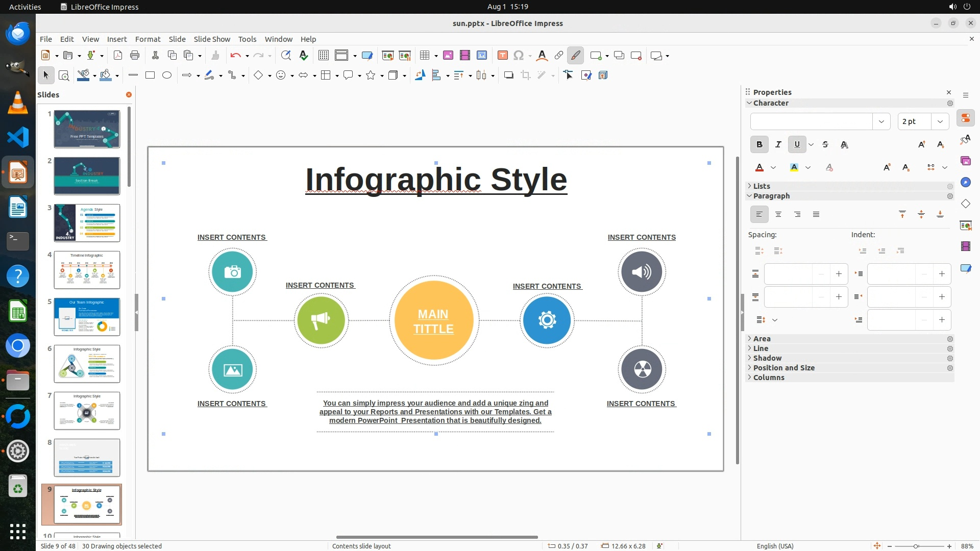Open the Slide Show menu
The width and height of the screenshot is (980, 551).
(212, 39)
